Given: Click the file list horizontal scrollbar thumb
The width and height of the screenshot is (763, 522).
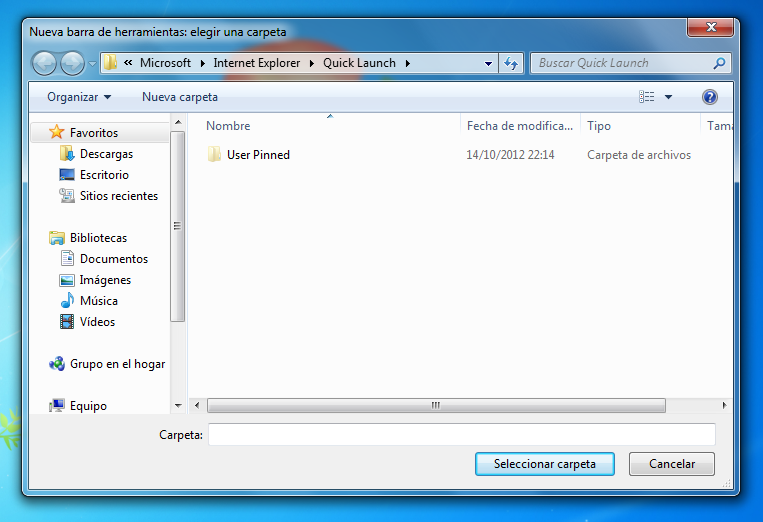Looking at the screenshot, I should click(436, 405).
